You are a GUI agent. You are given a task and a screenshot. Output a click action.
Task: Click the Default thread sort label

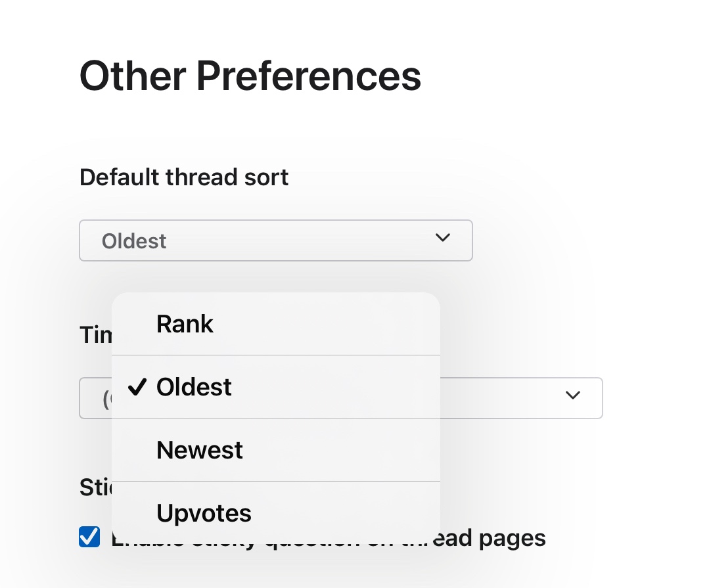pos(184,177)
